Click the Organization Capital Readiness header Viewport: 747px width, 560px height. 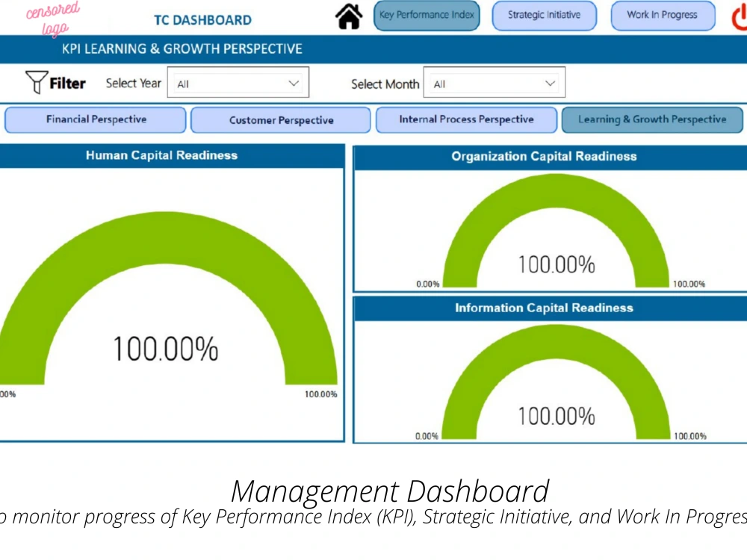[x=550, y=157]
